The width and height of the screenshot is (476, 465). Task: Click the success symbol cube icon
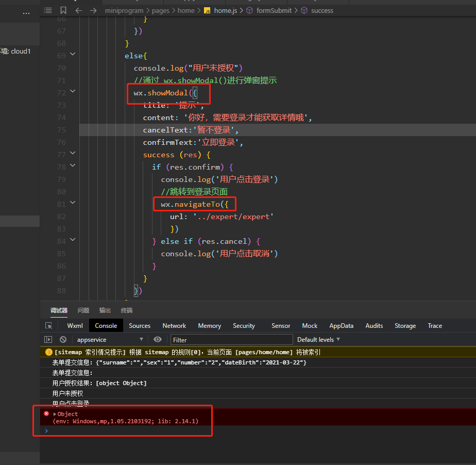coord(304,11)
